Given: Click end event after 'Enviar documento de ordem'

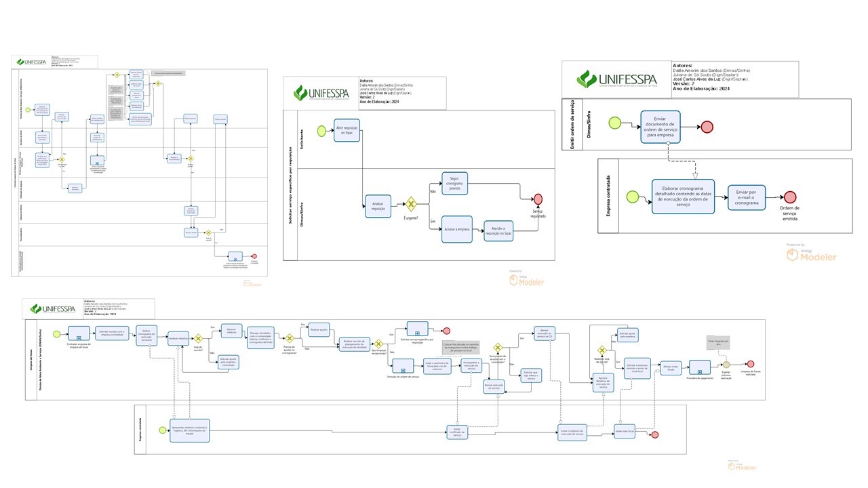Looking at the screenshot, I should point(707,127).
